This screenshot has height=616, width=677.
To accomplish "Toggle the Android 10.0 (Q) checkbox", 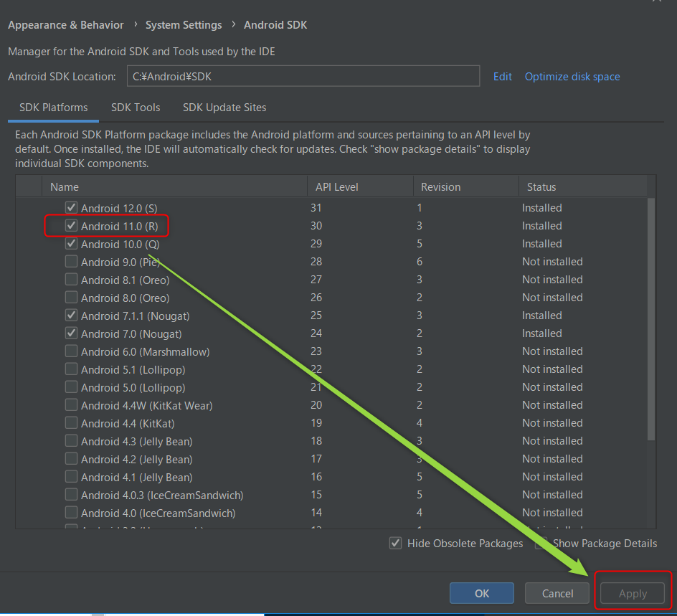I will tap(71, 244).
